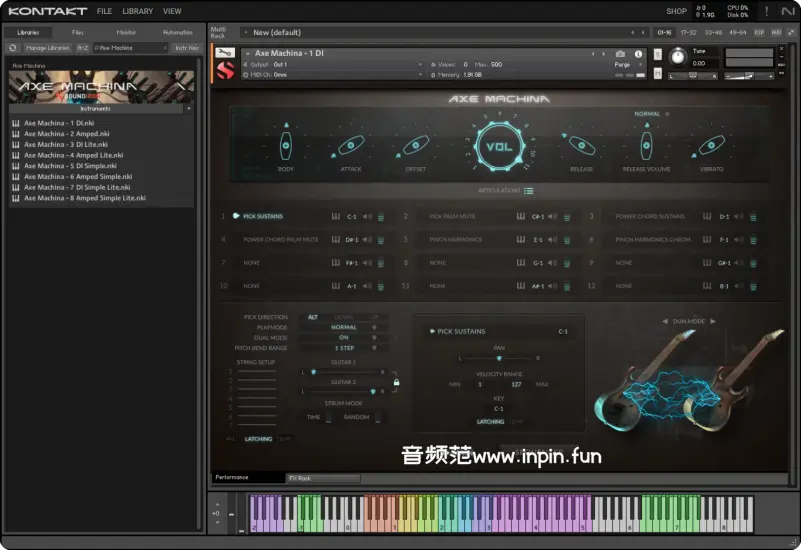This screenshot has height=550, width=801.
Task: Click the big VOL knob
Action: point(499,147)
